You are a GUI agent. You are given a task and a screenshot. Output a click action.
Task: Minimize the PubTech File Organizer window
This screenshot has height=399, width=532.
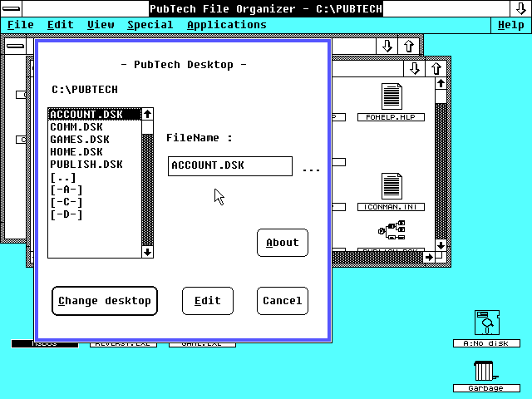click(520, 8)
